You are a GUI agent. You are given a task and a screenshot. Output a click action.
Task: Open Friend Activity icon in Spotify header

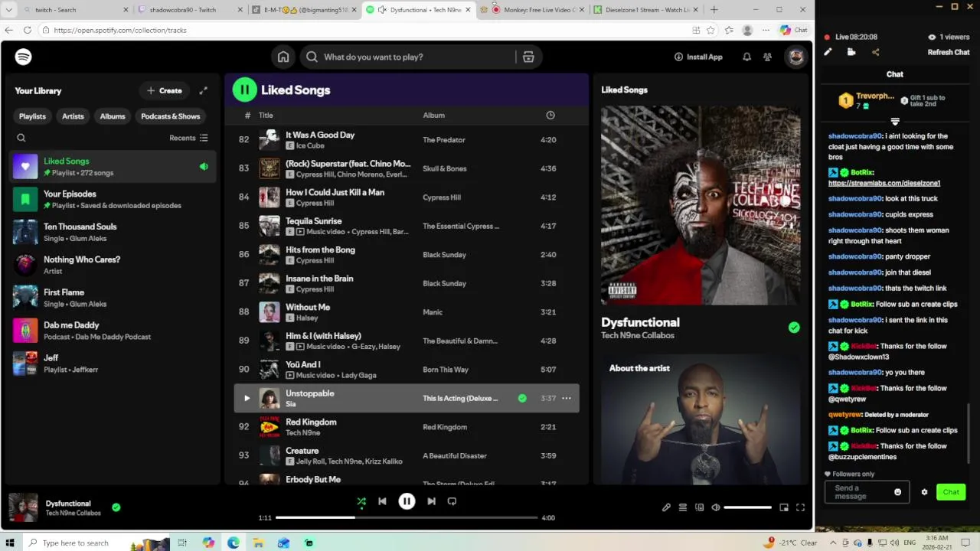point(767,57)
